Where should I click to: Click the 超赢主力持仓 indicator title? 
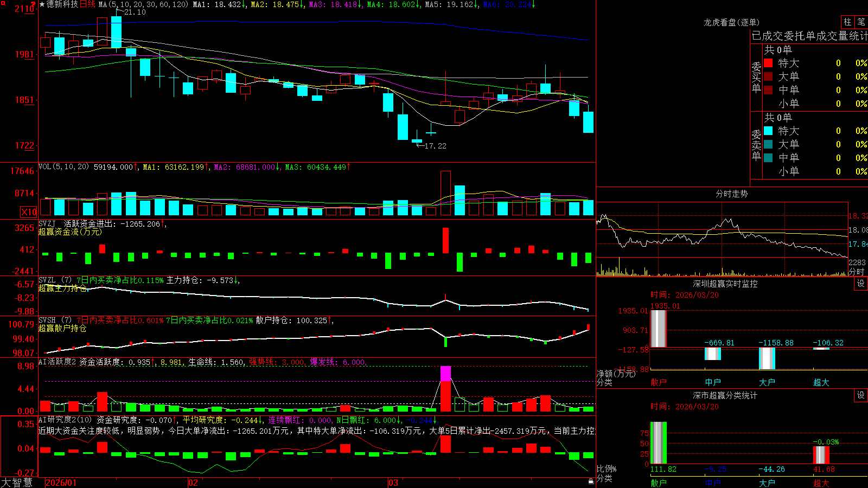click(x=62, y=288)
